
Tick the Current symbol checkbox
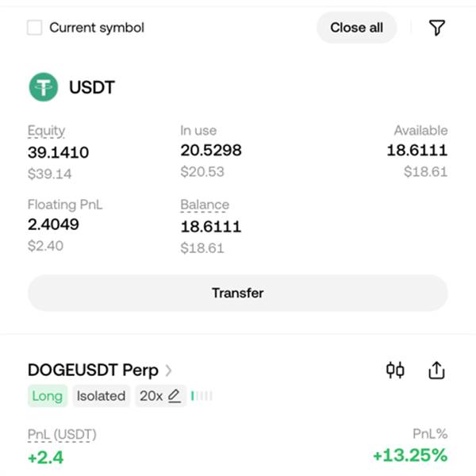pyautogui.click(x=34, y=28)
